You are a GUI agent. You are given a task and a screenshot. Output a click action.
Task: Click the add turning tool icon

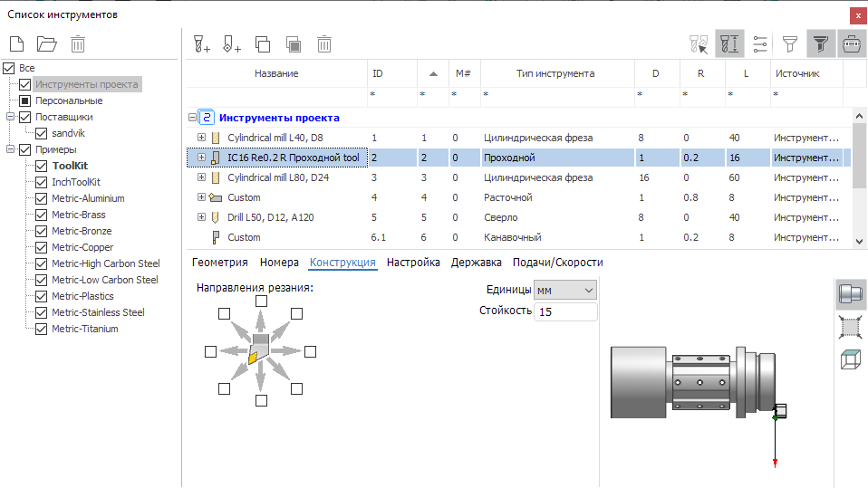232,43
